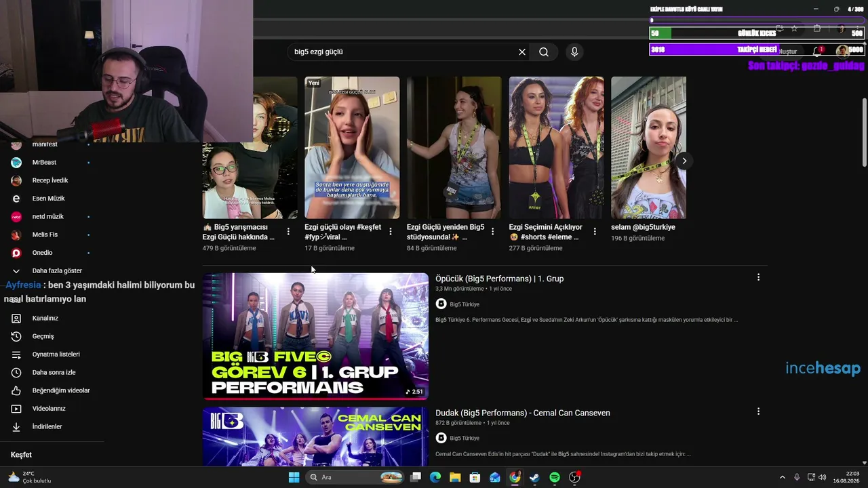Open OBS Studio from the taskbar
This screenshot has height=488, width=868.
pyautogui.click(x=574, y=477)
